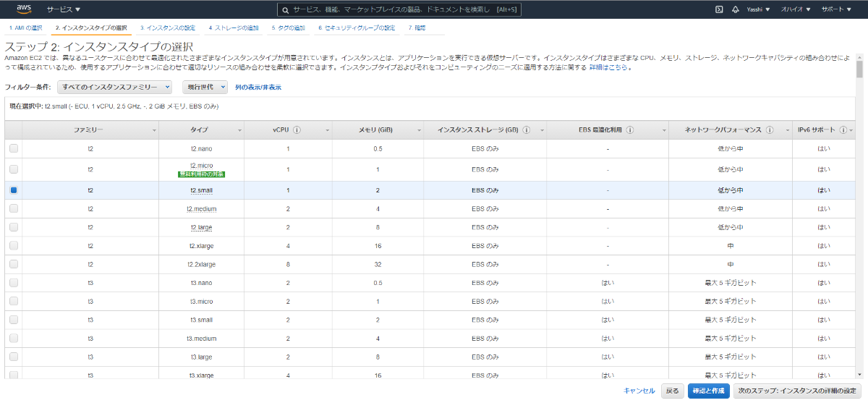This screenshot has width=868, height=408.
Task: Click 最大 5 ギガビット in t3.nano row
Action: (731, 282)
